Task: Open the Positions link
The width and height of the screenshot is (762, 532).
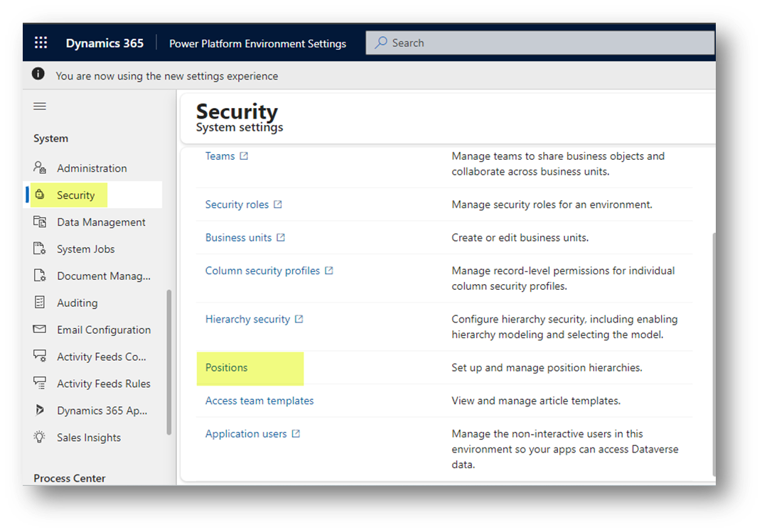Action: [x=226, y=367]
